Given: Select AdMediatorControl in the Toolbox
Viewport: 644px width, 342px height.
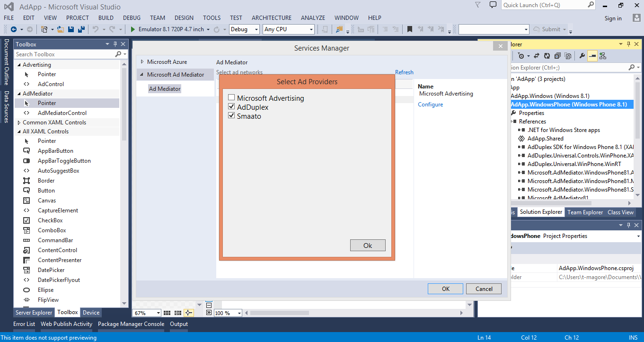Looking at the screenshot, I should coord(62,113).
